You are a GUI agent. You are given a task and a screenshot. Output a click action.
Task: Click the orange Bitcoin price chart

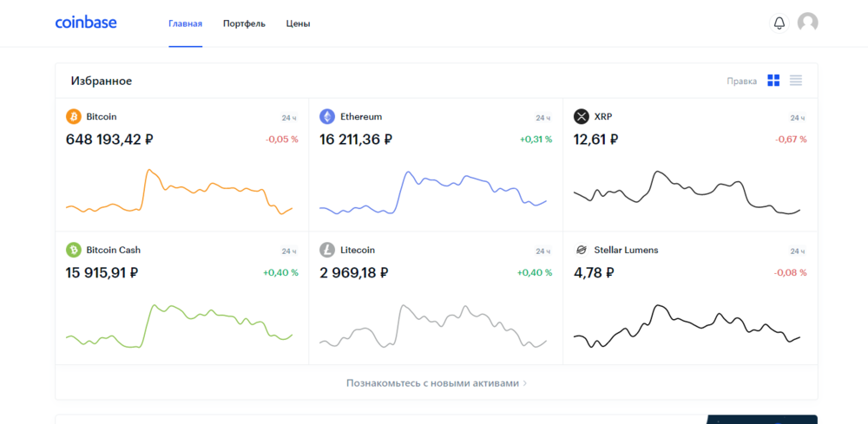coord(179,192)
